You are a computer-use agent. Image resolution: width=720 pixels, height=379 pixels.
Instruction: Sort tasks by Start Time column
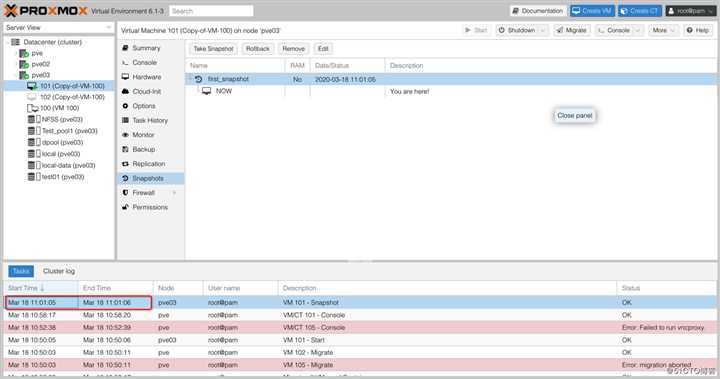[x=41, y=288]
